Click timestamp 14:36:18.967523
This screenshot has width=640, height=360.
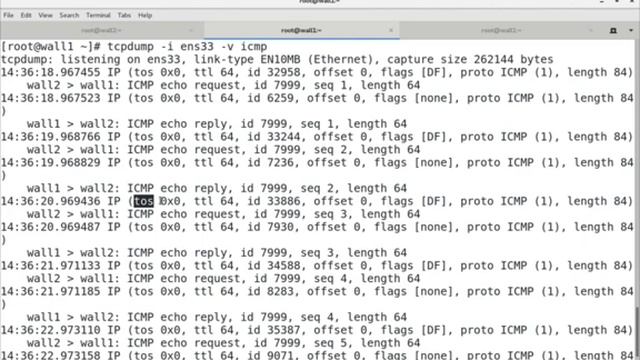click(51, 98)
